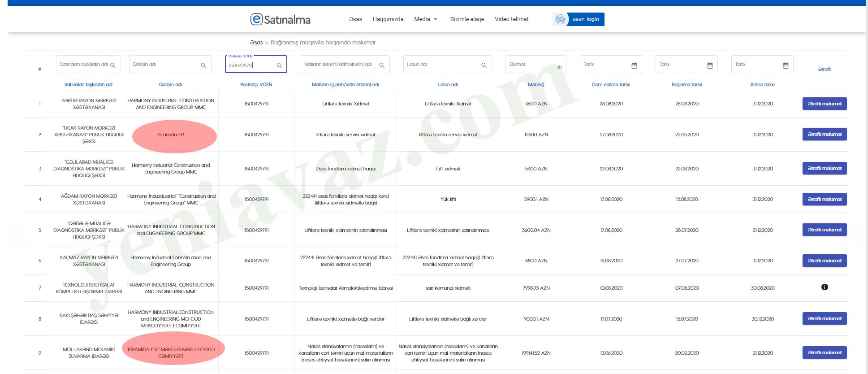Select Lift xidməti lot name
Viewport: 868px width, 374px height.
point(448,169)
